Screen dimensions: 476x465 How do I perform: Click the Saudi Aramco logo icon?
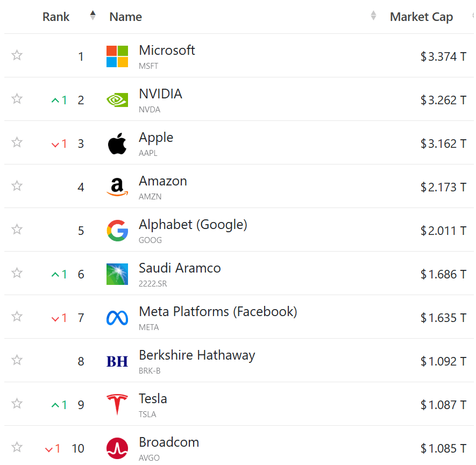click(117, 274)
